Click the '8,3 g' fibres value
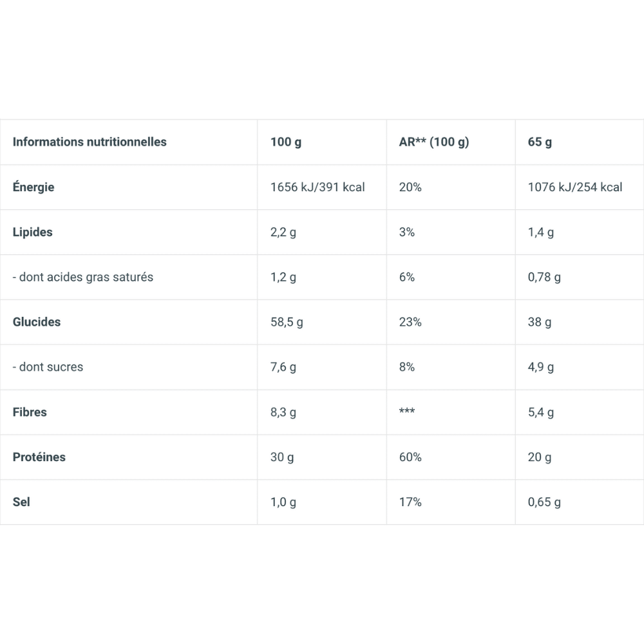This screenshot has height=644, width=644. pos(283,412)
